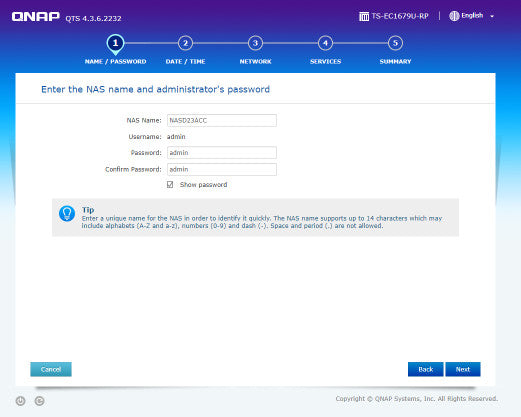Click the Tip lightbulb icon

coord(67,213)
